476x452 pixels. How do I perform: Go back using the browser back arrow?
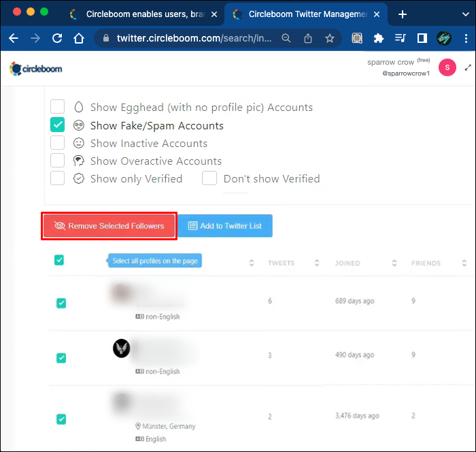[x=14, y=38]
